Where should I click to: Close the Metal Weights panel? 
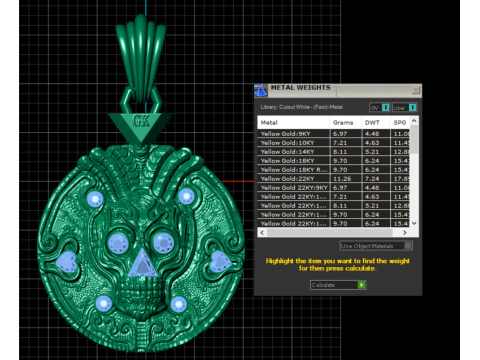(416, 90)
